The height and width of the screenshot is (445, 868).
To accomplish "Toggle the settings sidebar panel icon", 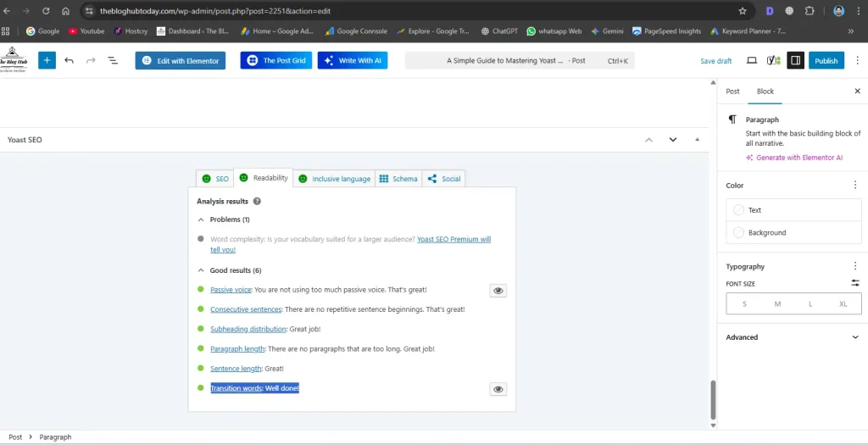I will click(x=795, y=60).
